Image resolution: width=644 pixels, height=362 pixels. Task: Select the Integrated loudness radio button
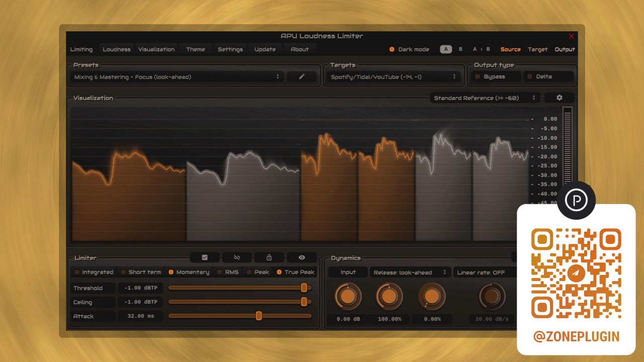(x=94, y=272)
